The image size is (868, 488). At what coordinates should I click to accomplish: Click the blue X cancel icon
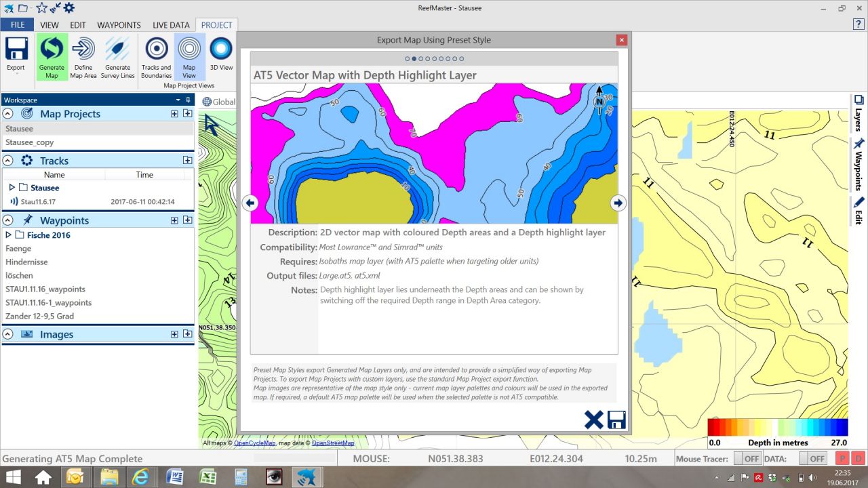pyautogui.click(x=593, y=420)
